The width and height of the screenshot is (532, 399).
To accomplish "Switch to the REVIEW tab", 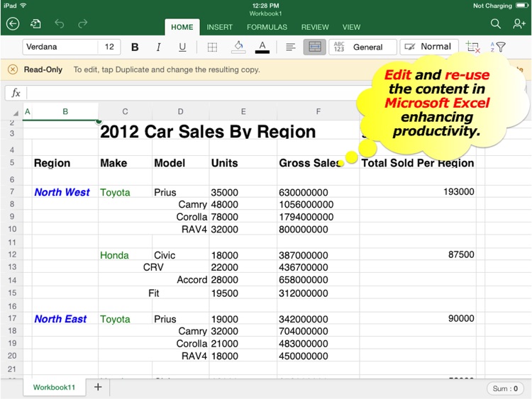I will pyautogui.click(x=315, y=27).
